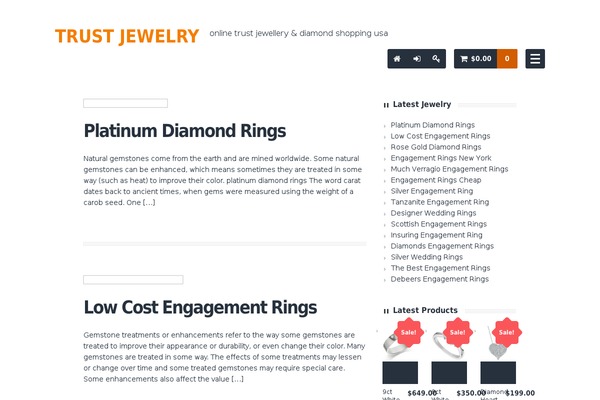Click the login arrow icon
The image size is (600, 400).
pyautogui.click(x=417, y=59)
